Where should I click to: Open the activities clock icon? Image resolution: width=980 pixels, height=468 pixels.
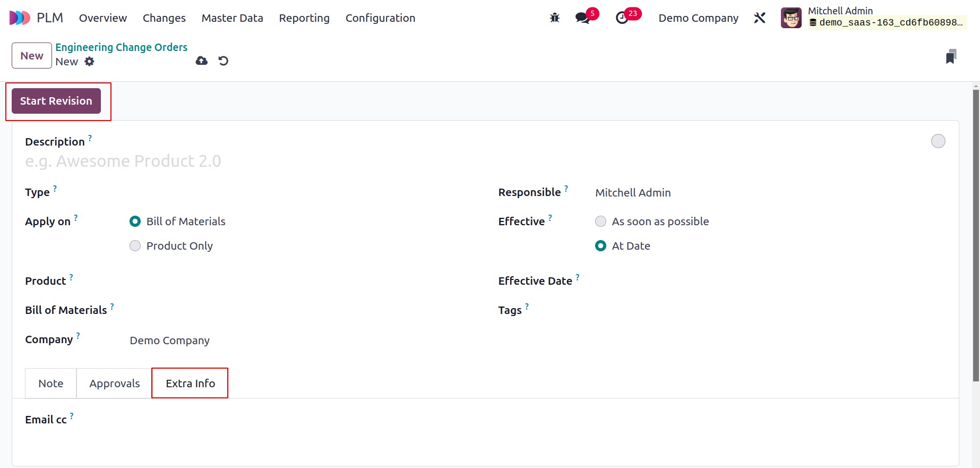pos(622,18)
